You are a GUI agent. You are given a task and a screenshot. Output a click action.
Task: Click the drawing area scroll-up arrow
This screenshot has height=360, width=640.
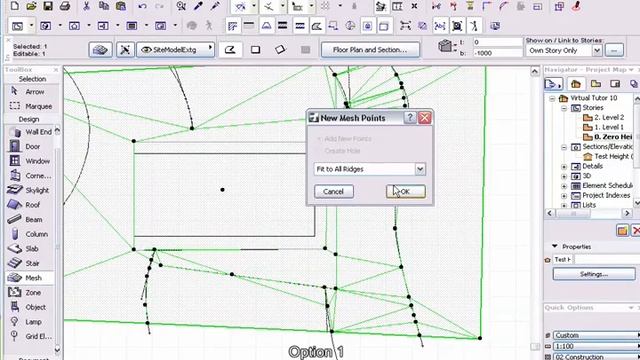point(535,72)
